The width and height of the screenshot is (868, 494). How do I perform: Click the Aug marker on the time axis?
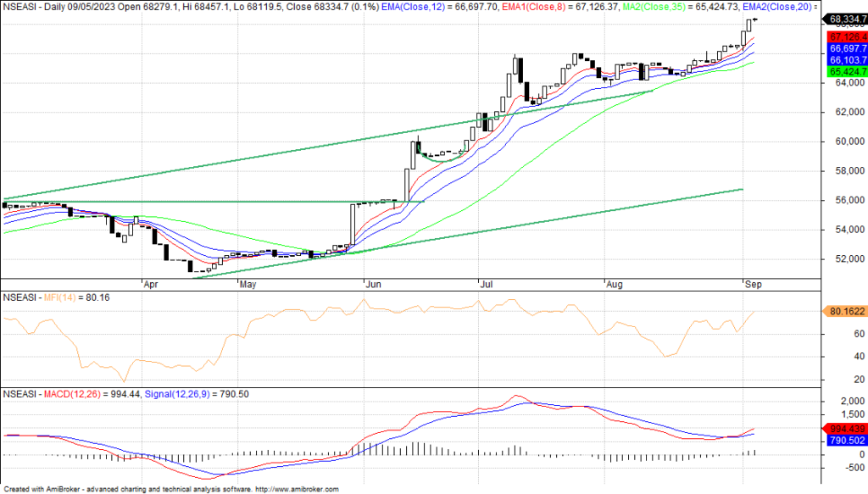pos(615,286)
